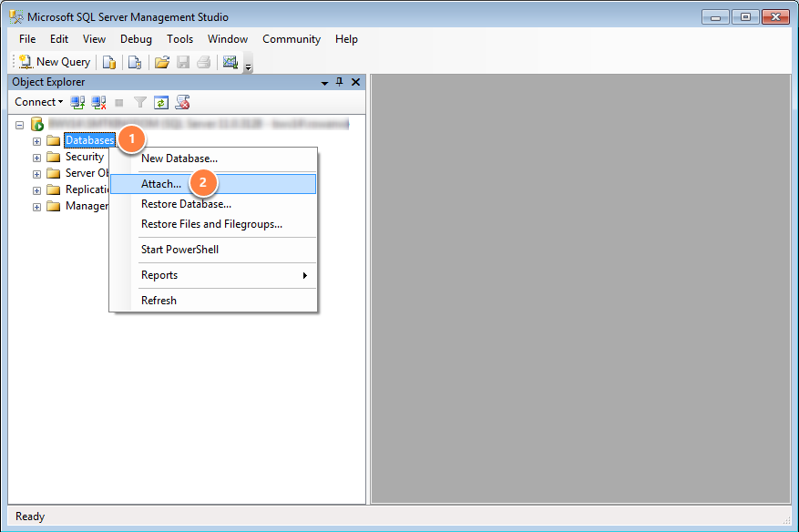The width and height of the screenshot is (799, 532).
Task: Click the server instance icon
Action: (37, 124)
